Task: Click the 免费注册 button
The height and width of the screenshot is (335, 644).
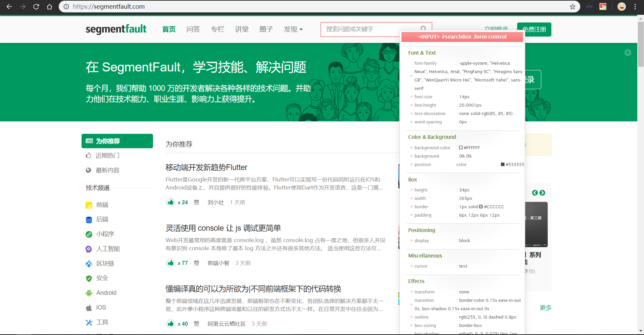Action: (534, 30)
